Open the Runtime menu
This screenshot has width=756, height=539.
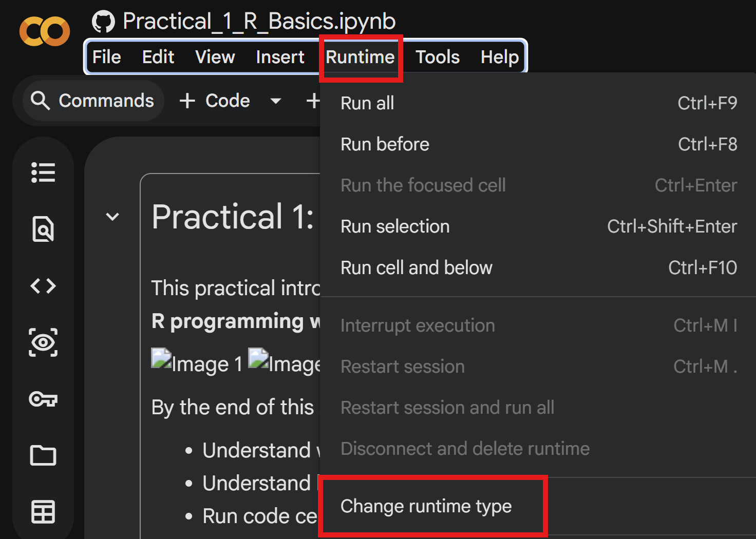[360, 57]
